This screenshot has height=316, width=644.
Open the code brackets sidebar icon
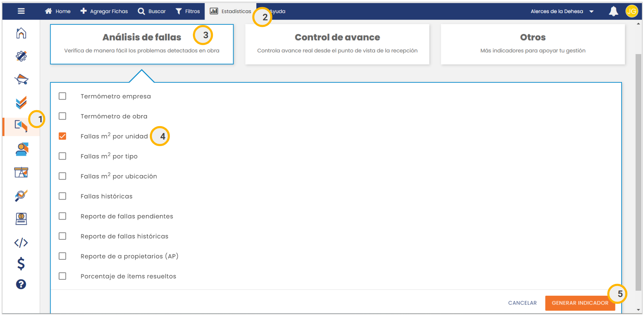click(x=21, y=243)
